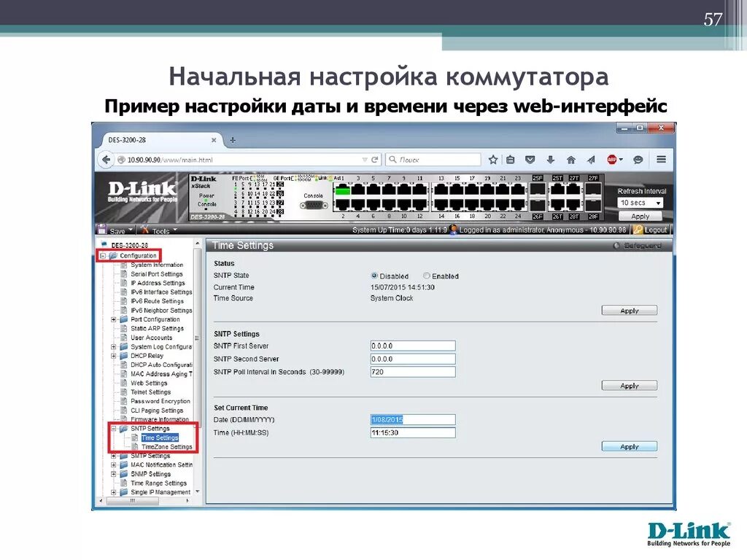
Task: Click the SNTP Settings folder icon
Action: pyautogui.click(x=124, y=429)
